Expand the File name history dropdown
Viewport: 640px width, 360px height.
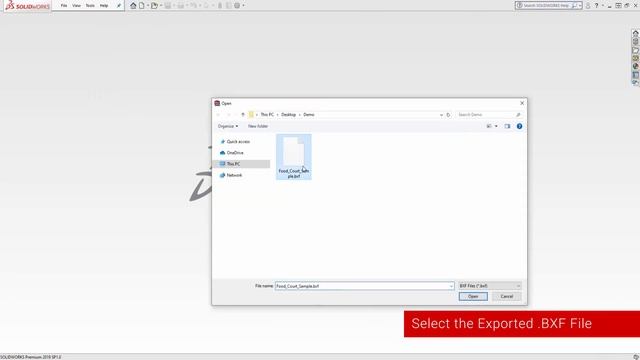click(x=451, y=286)
